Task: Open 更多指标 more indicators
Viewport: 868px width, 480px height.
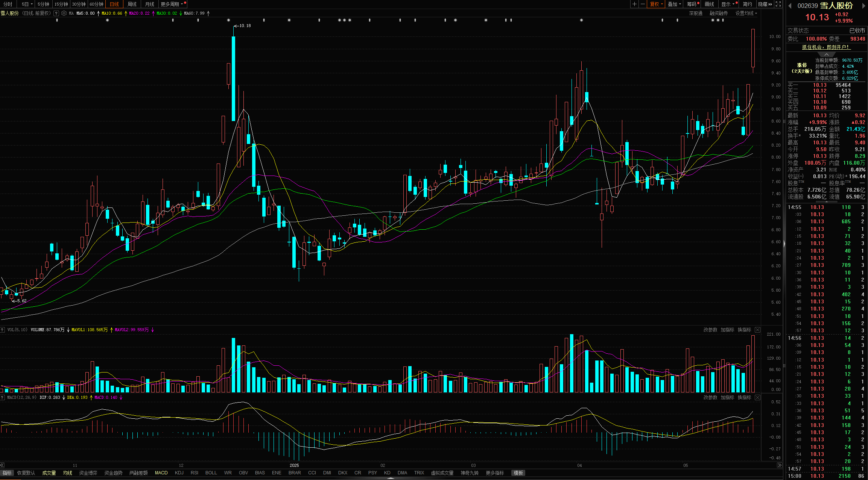Action: pos(495,473)
